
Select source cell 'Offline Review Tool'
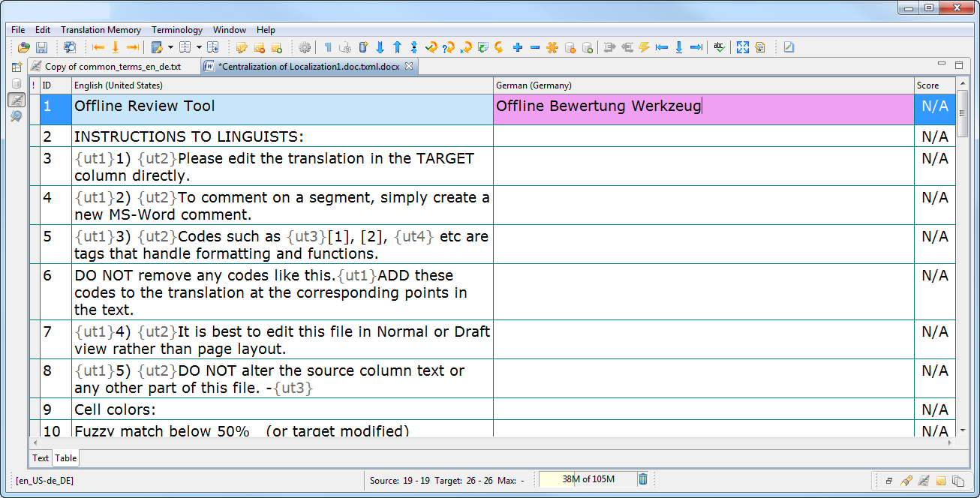coord(282,109)
